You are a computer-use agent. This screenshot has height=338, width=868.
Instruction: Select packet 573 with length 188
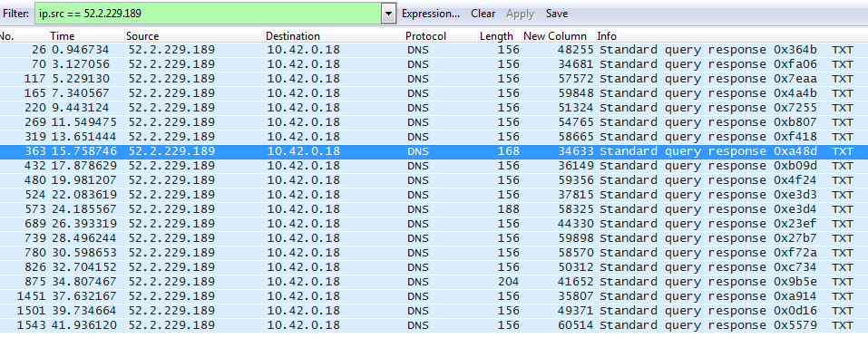[434, 209]
